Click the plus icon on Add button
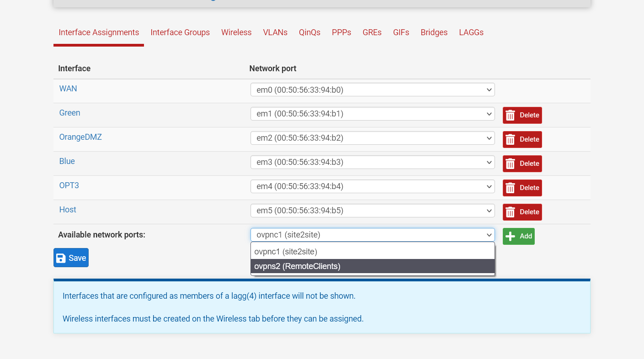The height and width of the screenshot is (359, 644). click(x=511, y=236)
